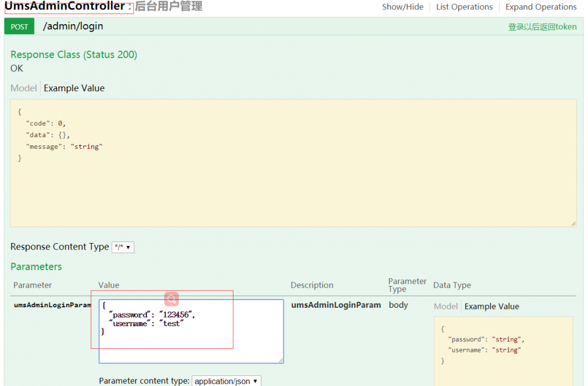Open the 登录以后返回token operation description link

pos(542,26)
